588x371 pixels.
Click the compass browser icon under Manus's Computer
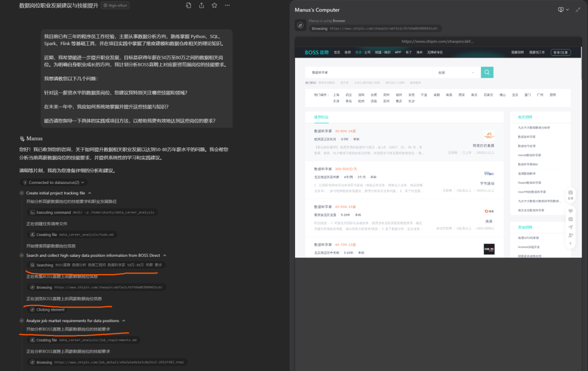tap(300, 25)
